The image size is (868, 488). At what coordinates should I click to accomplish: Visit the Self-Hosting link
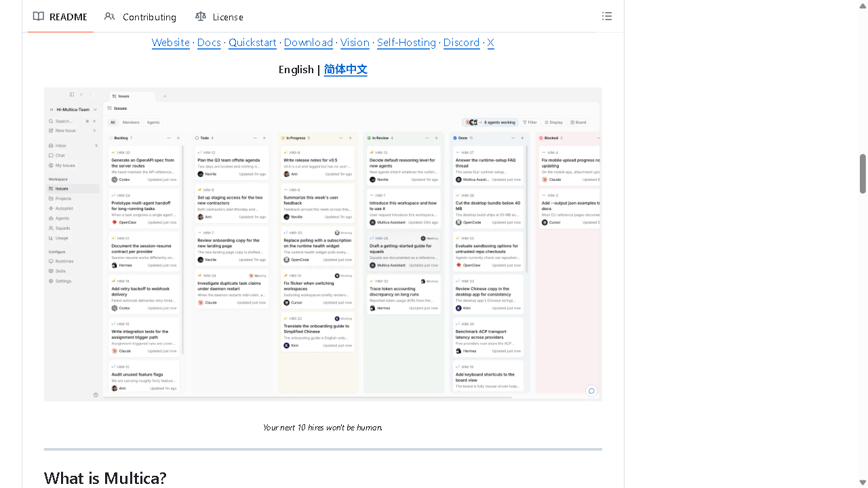pos(407,43)
